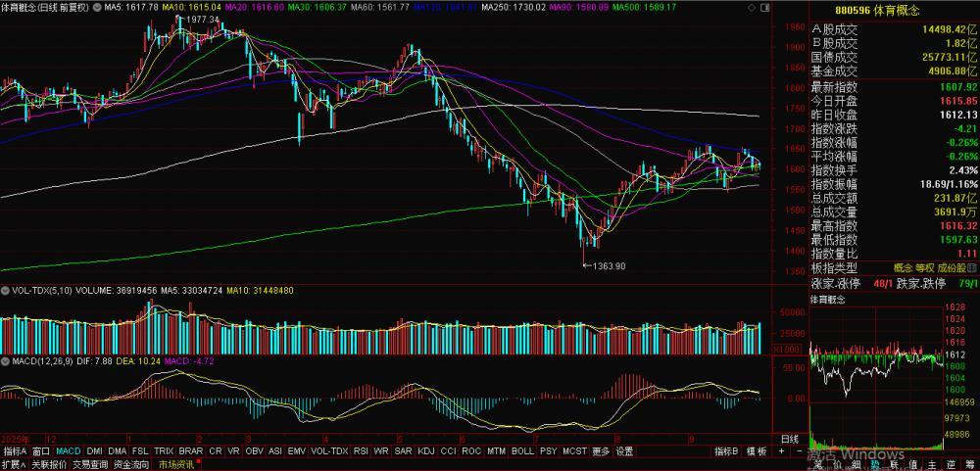Select the 势 intraday trend tab icon

tap(875, 465)
